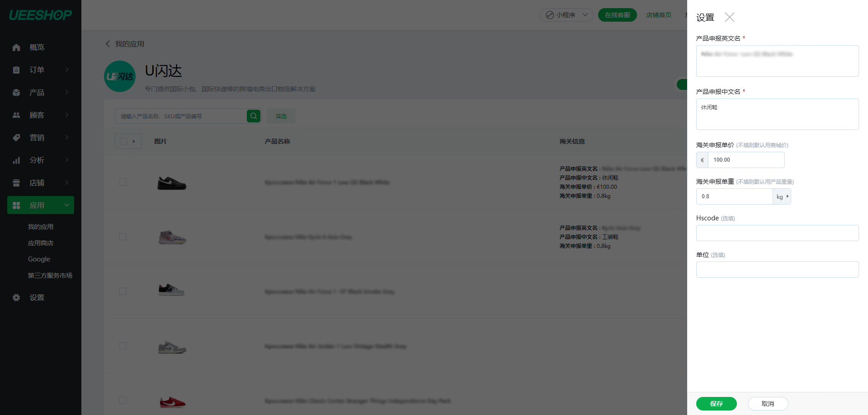Tick the checkbox for the black Nike shoe

coord(123,182)
